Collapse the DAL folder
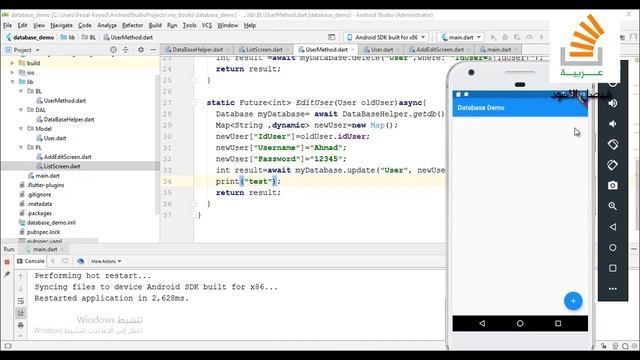 click(21, 110)
